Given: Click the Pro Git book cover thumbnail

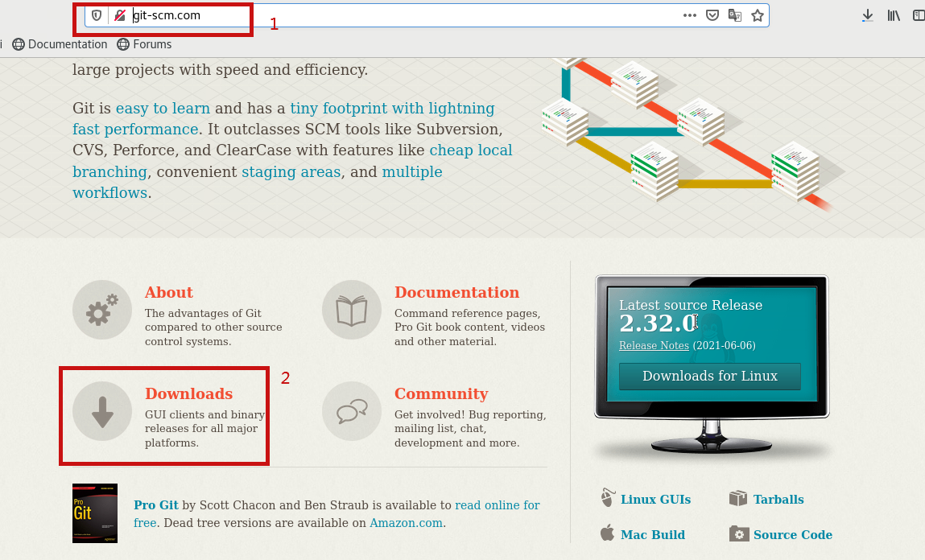Looking at the screenshot, I should tap(95, 513).
